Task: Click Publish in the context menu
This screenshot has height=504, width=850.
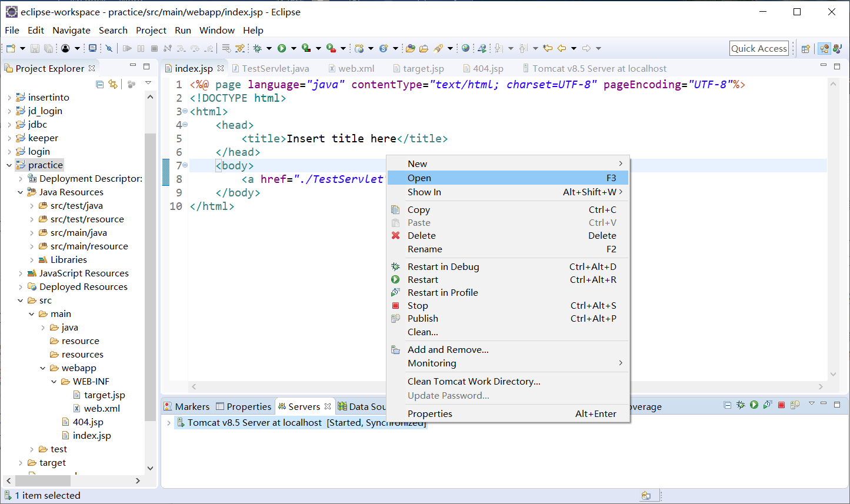Action: 508,319
